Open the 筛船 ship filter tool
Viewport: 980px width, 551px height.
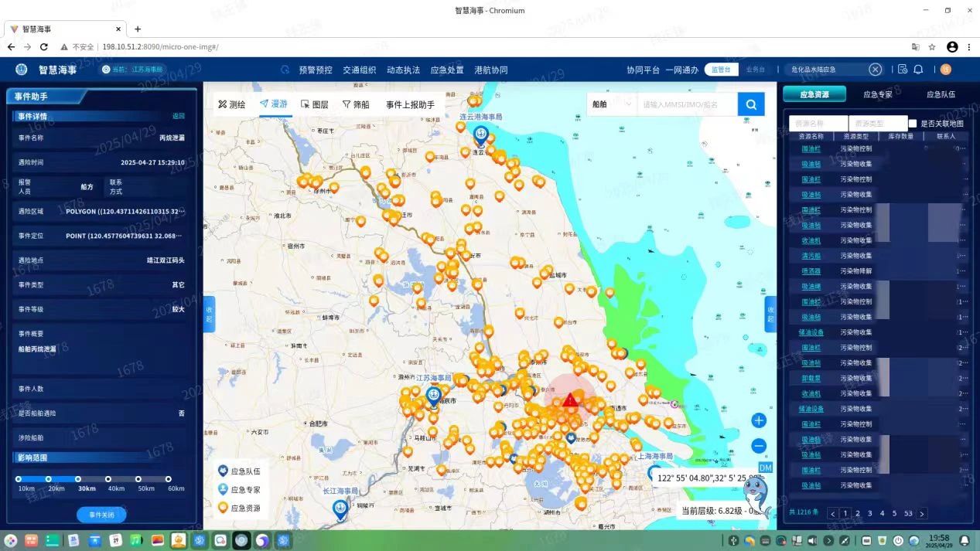point(356,104)
